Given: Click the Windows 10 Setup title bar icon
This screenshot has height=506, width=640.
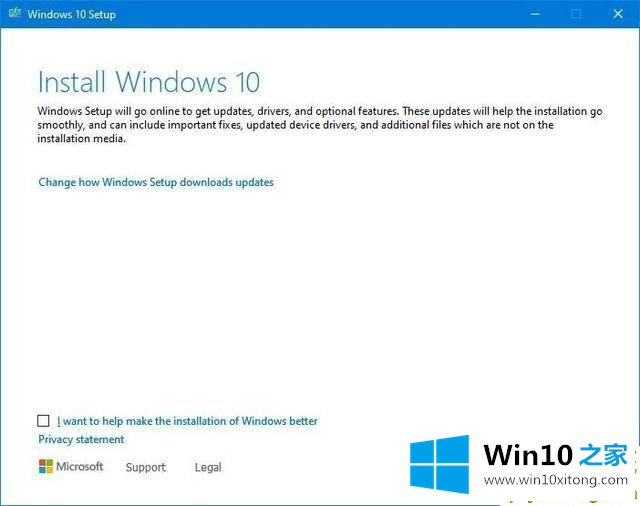Looking at the screenshot, I should [x=15, y=13].
